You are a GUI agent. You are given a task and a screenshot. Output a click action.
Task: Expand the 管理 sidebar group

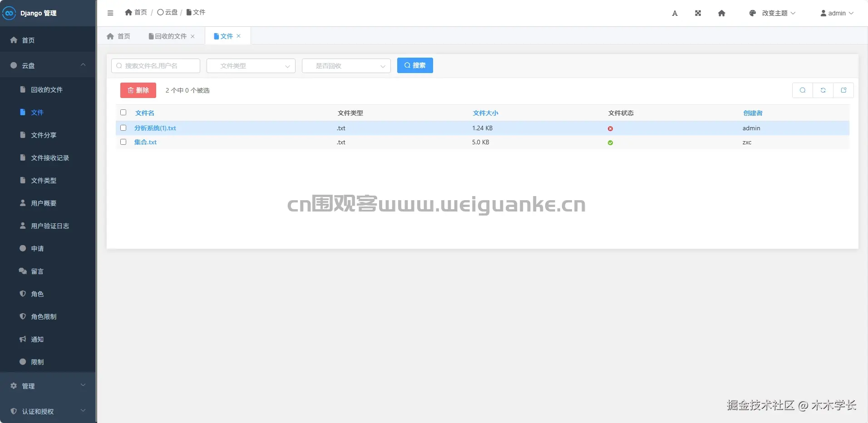(x=48, y=386)
